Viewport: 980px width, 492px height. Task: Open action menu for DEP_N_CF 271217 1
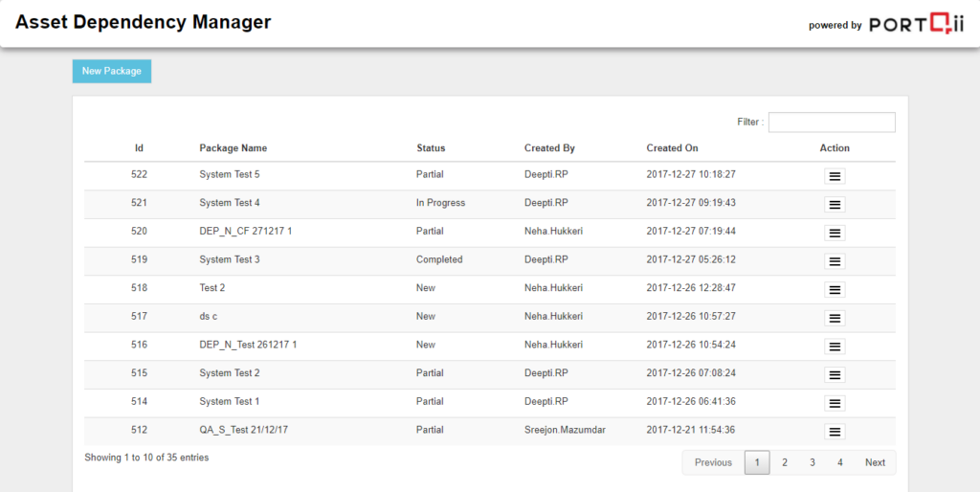(x=835, y=233)
